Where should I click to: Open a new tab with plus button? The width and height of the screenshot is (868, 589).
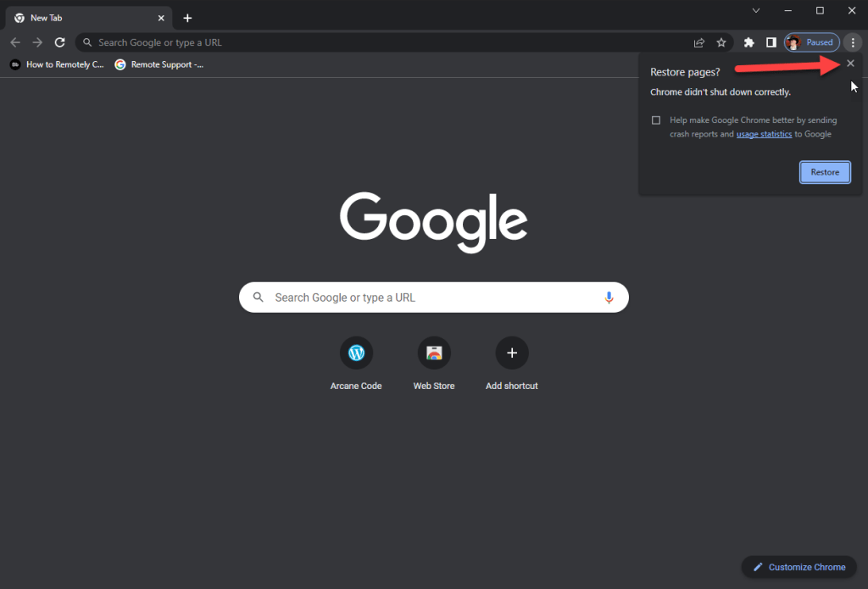187,18
